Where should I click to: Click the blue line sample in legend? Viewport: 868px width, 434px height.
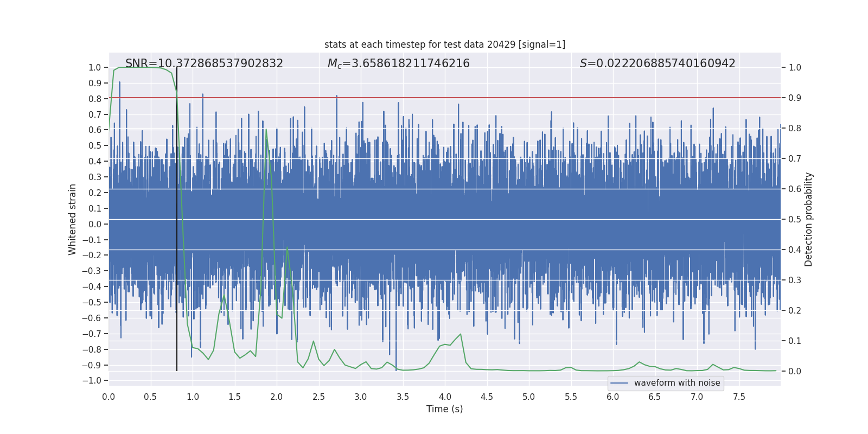pos(619,383)
